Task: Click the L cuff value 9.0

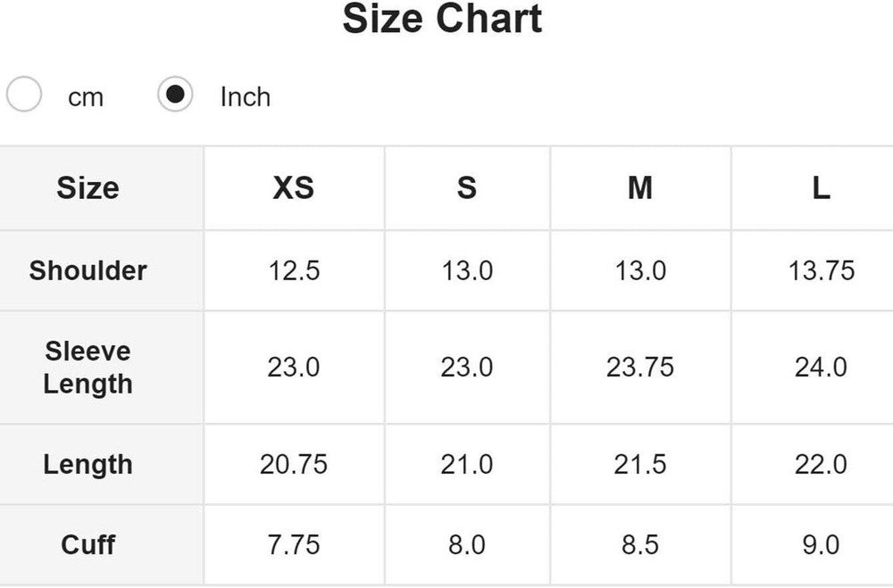Action: (x=821, y=544)
